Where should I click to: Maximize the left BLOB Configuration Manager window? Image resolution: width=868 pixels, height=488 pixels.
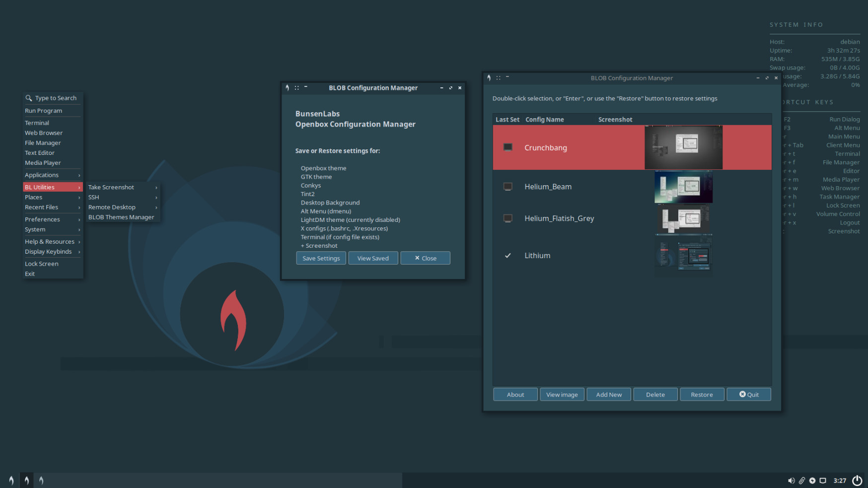(451, 88)
